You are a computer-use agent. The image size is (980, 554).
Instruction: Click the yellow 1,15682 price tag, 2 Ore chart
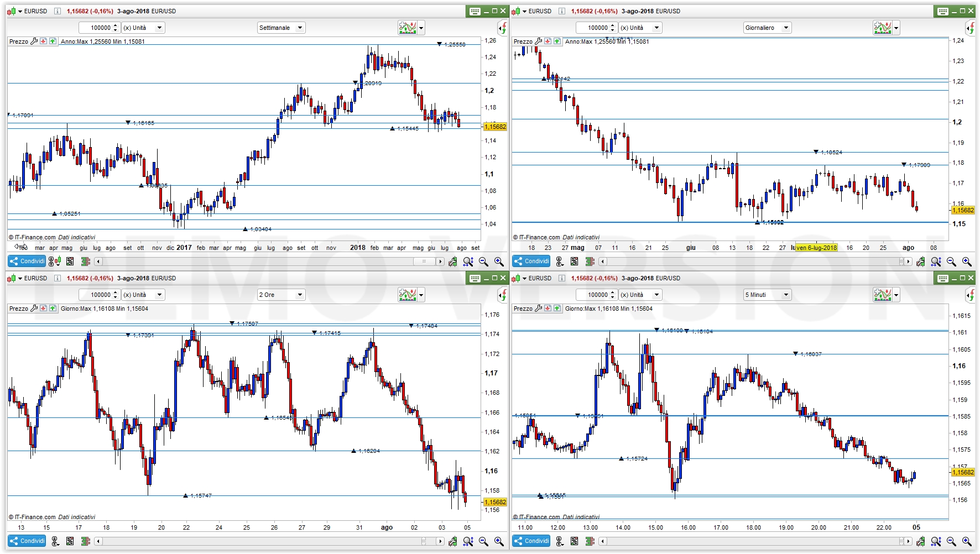point(495,502)
